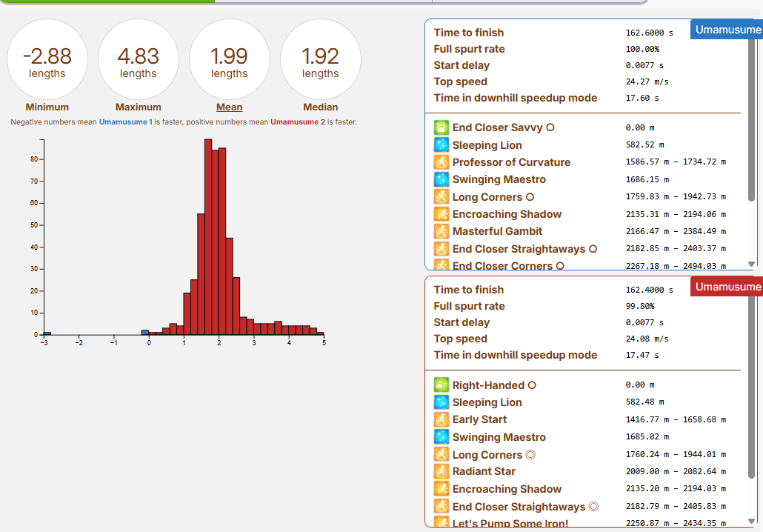Viewport: 763px width, 532px height.
Task: Click the red Umamusume 2 legend text
Action: (x=298, y=122)
